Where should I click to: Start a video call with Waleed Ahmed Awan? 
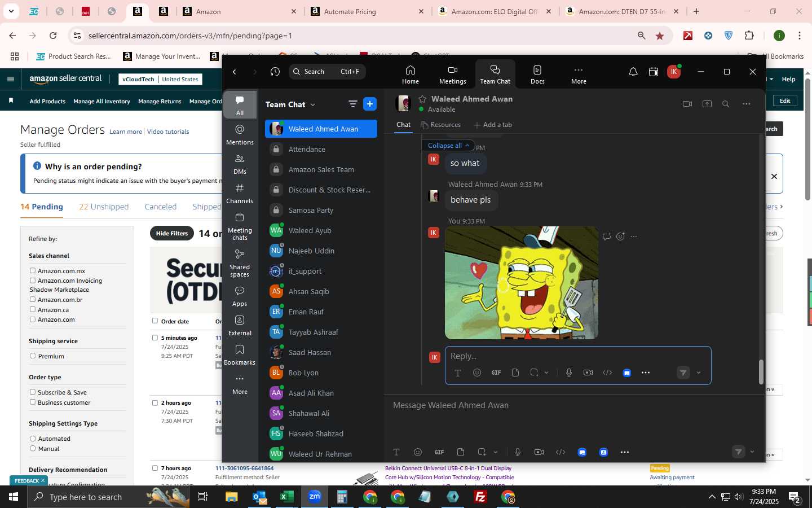pos(687,104)
